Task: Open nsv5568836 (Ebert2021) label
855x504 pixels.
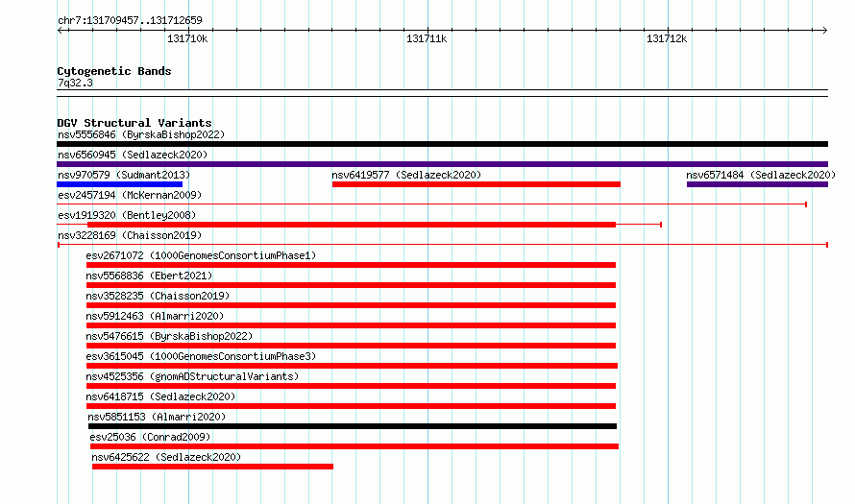Action: tap(149, 276)
